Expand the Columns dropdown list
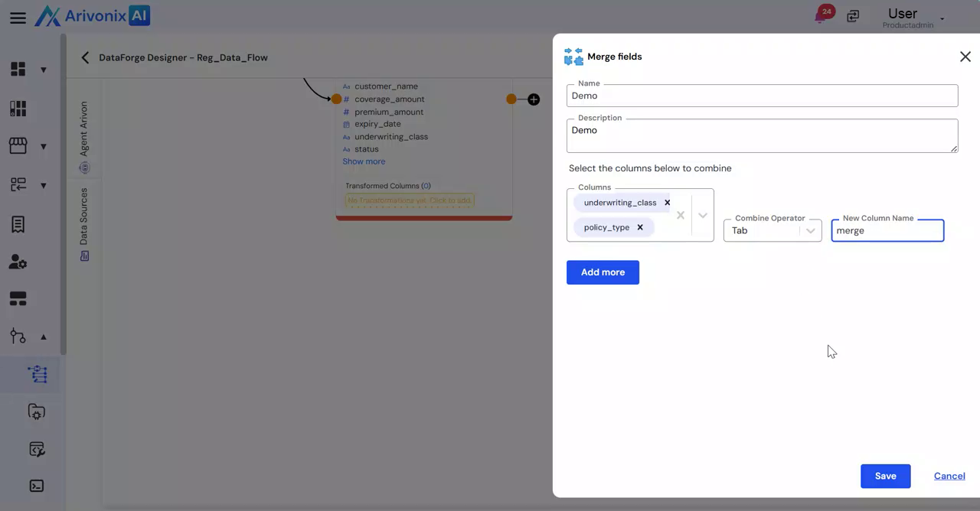Viewport: 980px width, 511px height. pos(702,216)
